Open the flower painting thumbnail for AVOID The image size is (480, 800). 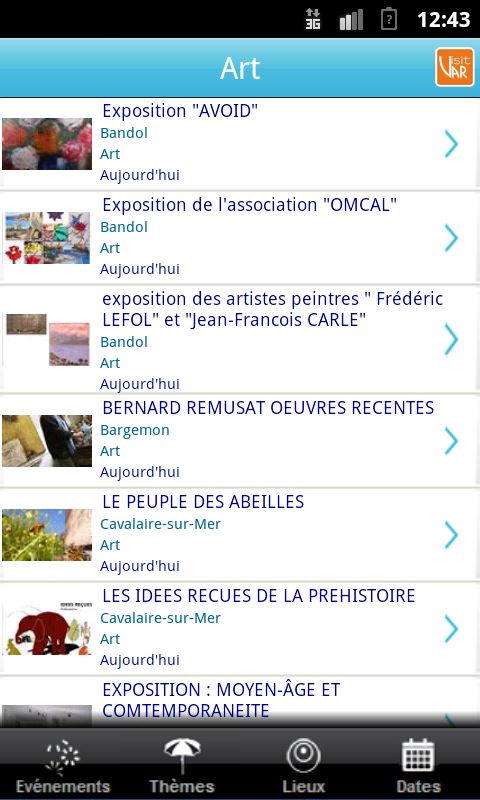(x=47, y=144)
